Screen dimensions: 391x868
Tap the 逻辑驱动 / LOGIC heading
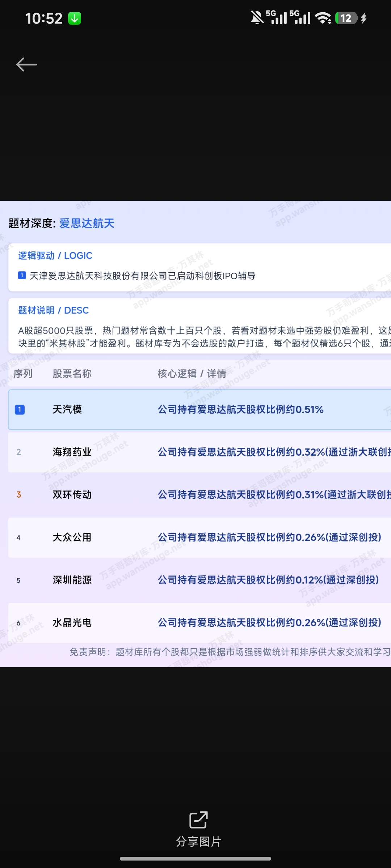[x=55, y=256]
